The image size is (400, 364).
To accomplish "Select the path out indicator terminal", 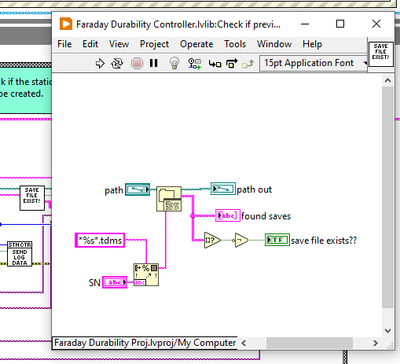I will [223, 189].
